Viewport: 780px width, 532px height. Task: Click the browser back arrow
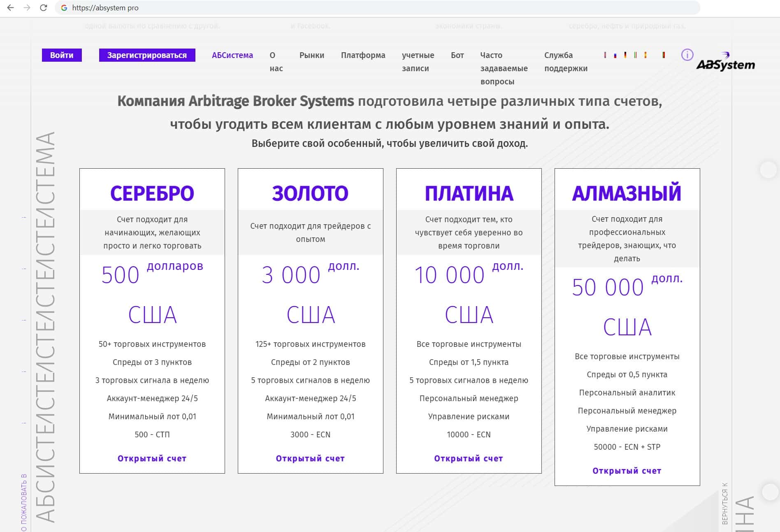[x=11, y=8]
